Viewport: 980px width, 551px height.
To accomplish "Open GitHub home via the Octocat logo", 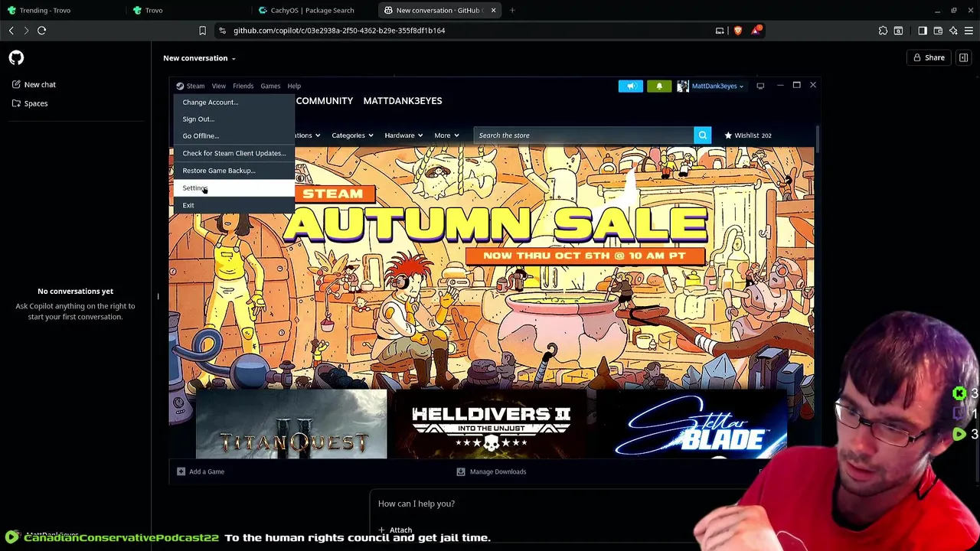I will coord(16,57).
